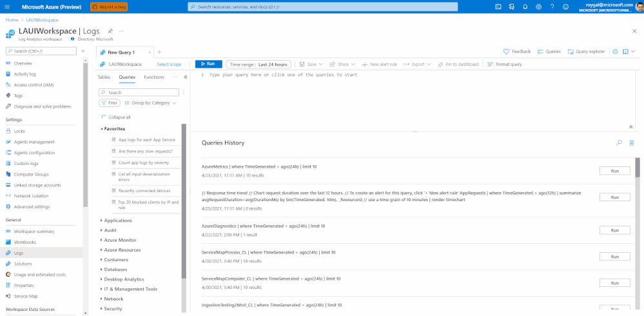Viewport: 644px width, 316px height.
Task: Collapse the tables and queries side pane
Action: [185, 77]
